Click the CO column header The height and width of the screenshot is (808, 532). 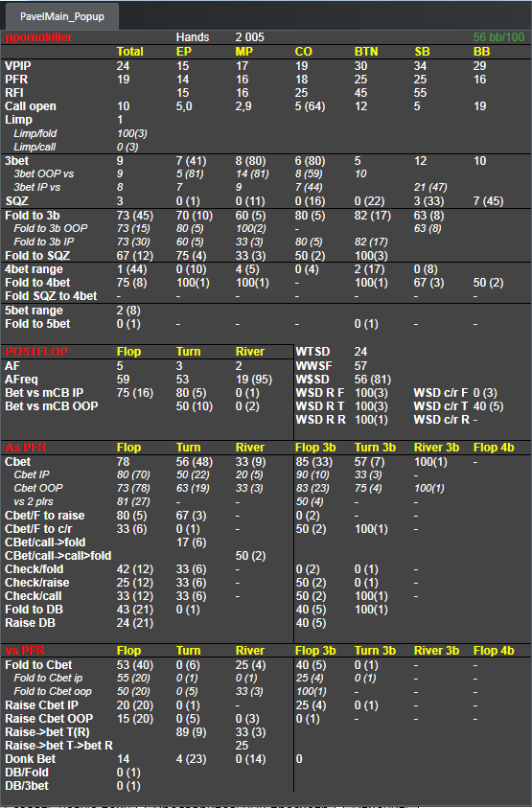(x=304, y=52)
